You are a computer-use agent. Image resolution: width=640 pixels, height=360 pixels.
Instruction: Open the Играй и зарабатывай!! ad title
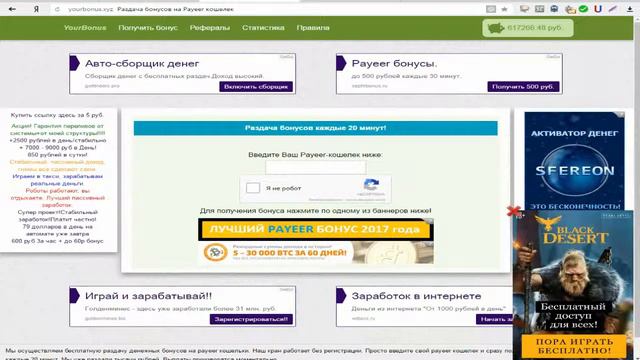point(148,296)
